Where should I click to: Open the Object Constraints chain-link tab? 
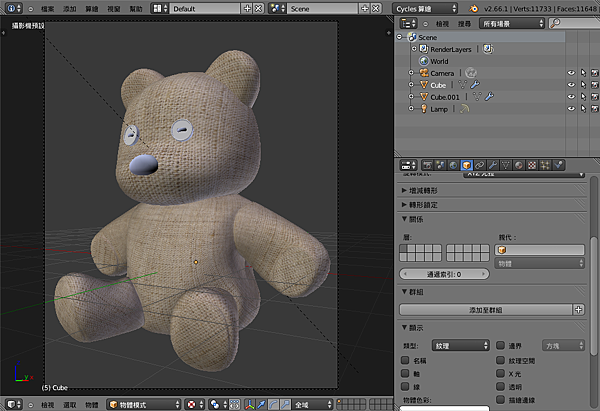click(x=480, y=164)
